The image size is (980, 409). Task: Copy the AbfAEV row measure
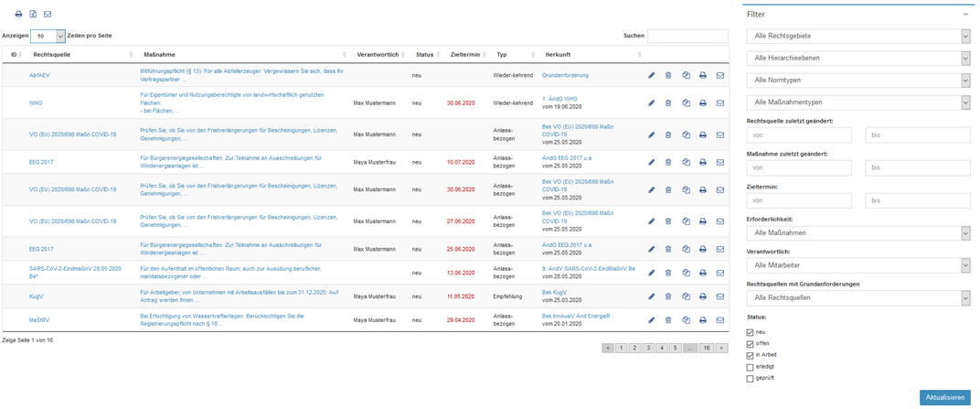click(686, 75)
